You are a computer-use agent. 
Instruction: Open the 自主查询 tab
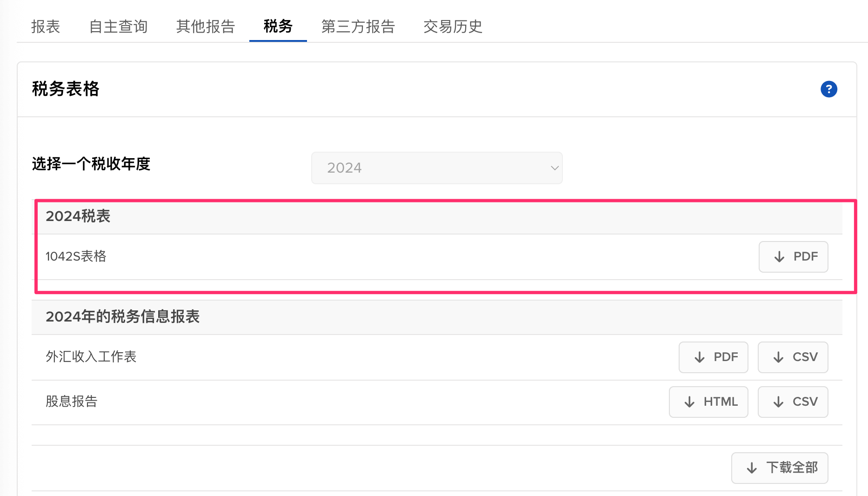[x=118, y=27]
